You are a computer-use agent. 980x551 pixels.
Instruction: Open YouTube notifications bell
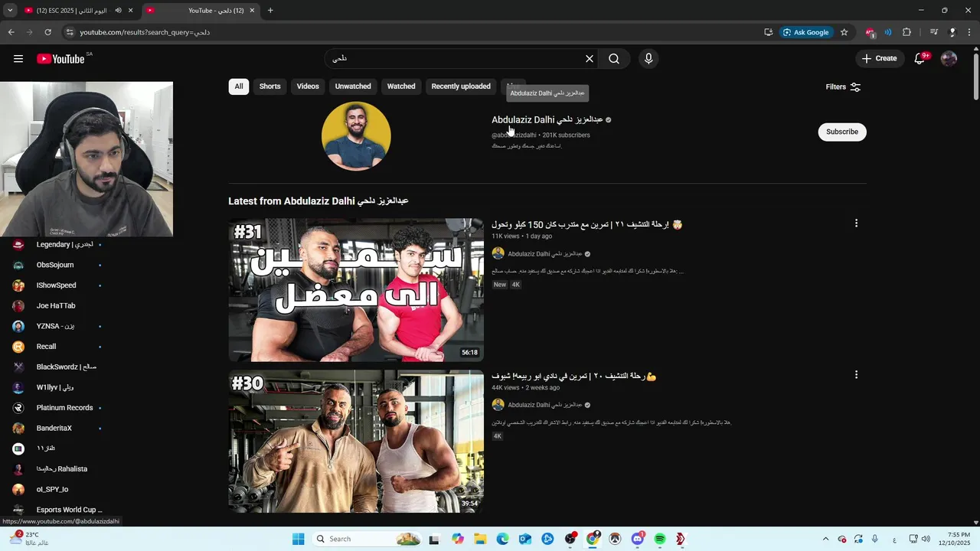click(x=920, y=59)
